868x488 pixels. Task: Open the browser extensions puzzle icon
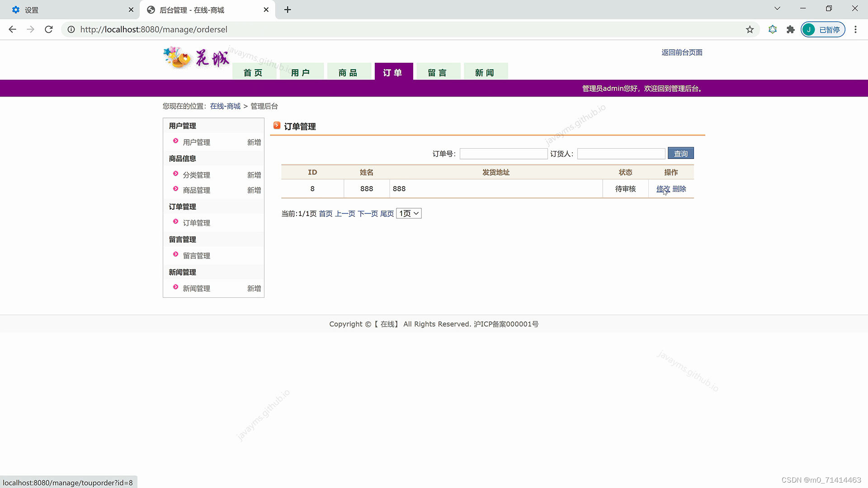pos(790,29)
